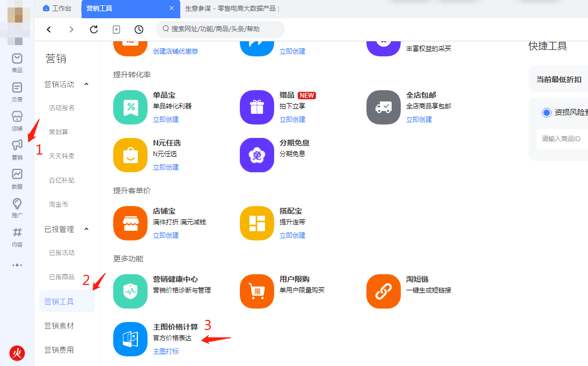Open the 赠品 gift tool
This screenshot has height=366, width=588.
tap(256, 107)
